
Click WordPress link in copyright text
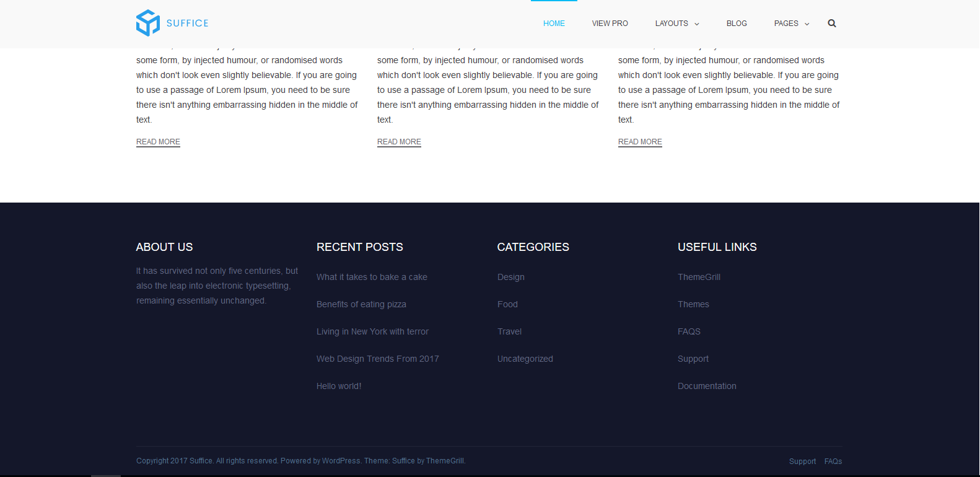(x=341, y=461)
